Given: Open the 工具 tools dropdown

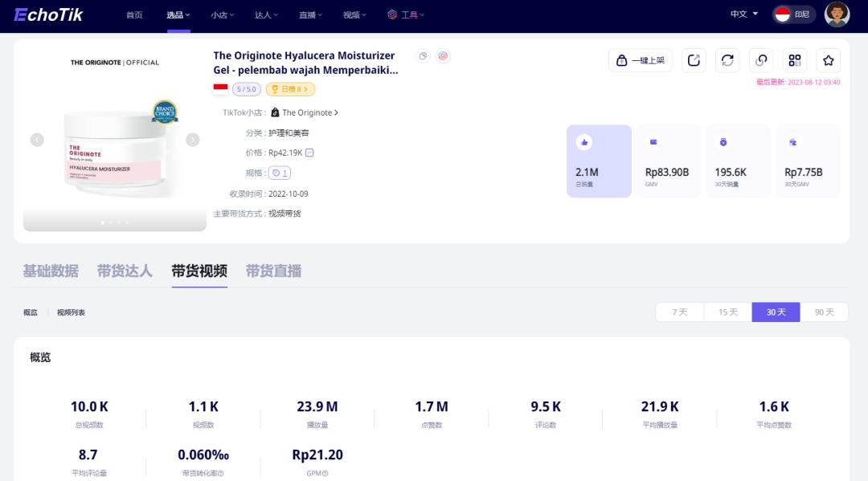Looking at the screenshot, I should point(406,15).
